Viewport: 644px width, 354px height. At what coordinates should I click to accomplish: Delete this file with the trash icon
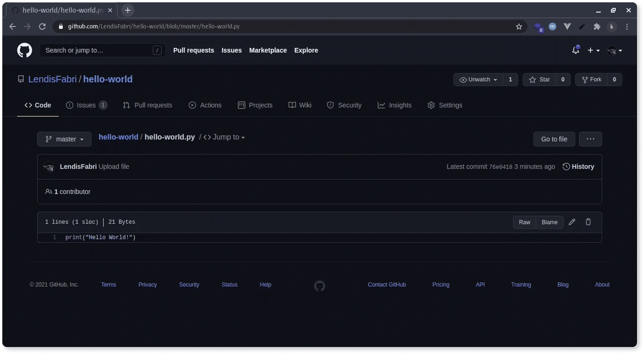(588, 222)
